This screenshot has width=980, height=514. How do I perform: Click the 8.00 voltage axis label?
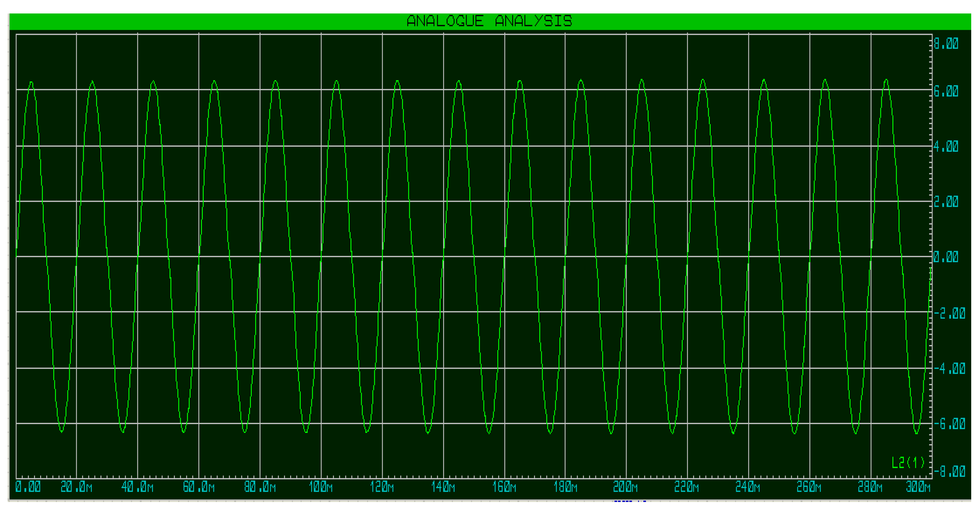(x=946, y=44)
